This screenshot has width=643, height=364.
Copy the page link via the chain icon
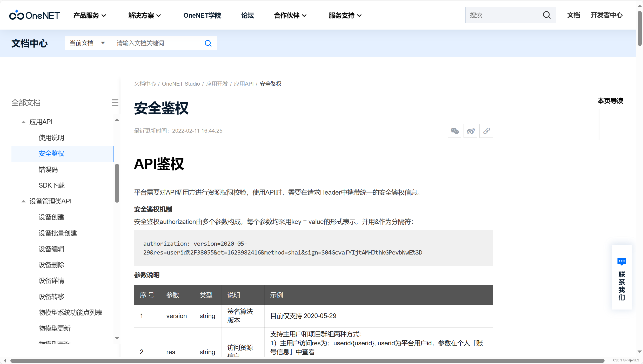click(486, 131)
